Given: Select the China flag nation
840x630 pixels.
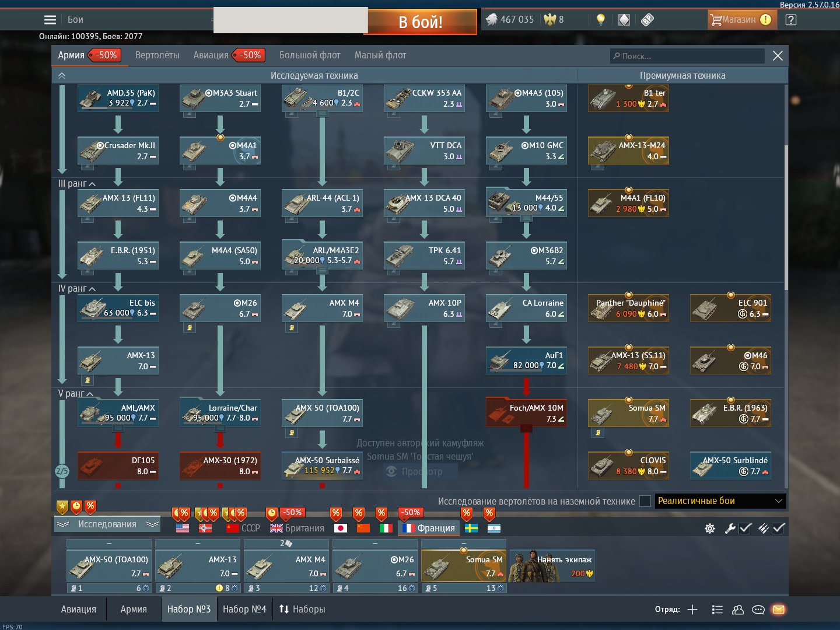Looking at the screenshot, I should [x=363, y=528].
